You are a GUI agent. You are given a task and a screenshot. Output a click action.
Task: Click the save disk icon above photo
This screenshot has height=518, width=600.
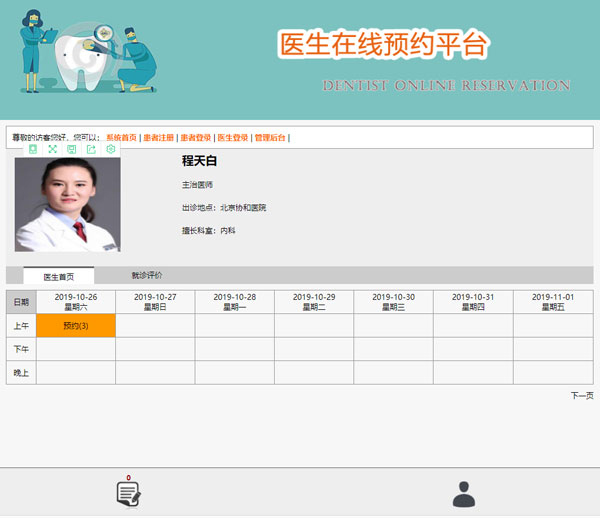(x=72, y=149)
